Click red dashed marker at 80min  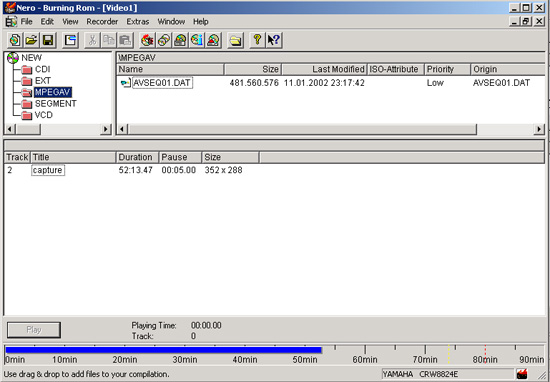(485, 354)
